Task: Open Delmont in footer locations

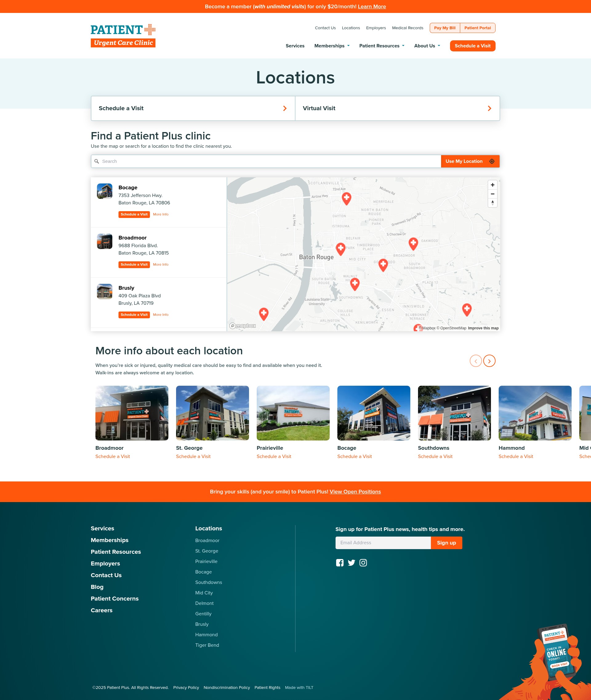Action: (x=204, y=603)
